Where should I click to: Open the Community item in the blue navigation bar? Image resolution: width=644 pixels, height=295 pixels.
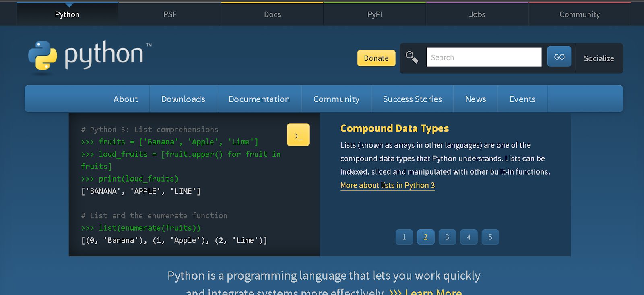click(x=336, y=99)
